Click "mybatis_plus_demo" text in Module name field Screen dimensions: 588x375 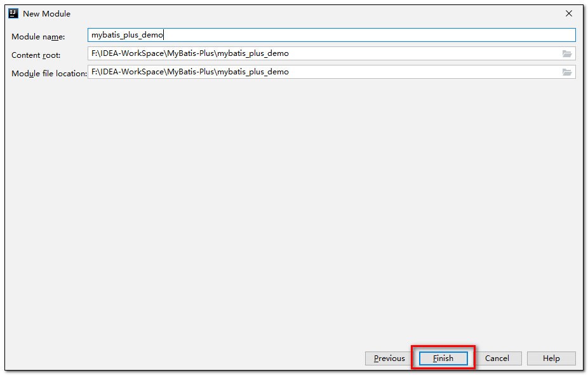click(127, 36)
